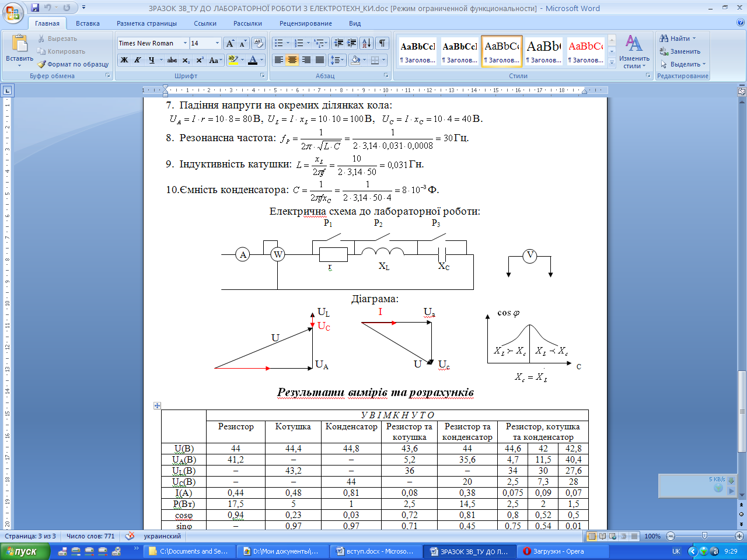The image size is (747, 560).
Task: Expand the Styles gallery More arrow
Action: point(612,62)
